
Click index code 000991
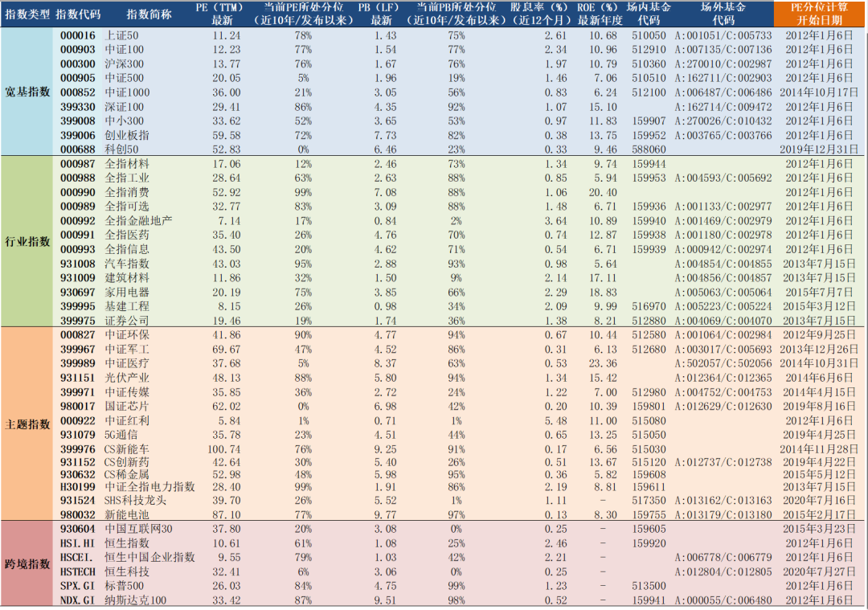pos(77,235)
